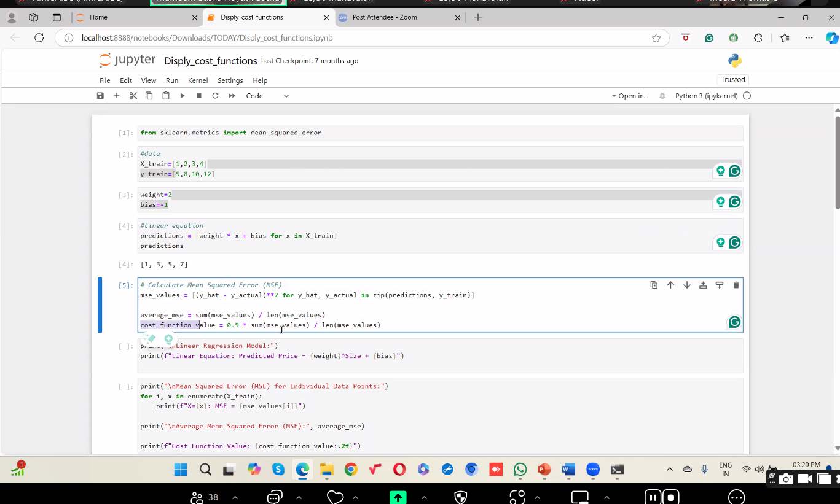This screenshot has width=840, height=504.
Task: Open the File menu
Action: [x=105, y=80]
